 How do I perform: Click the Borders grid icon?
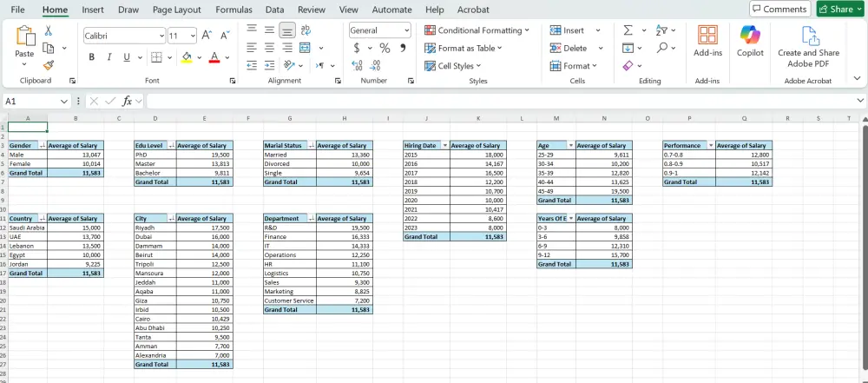point(156,57)
